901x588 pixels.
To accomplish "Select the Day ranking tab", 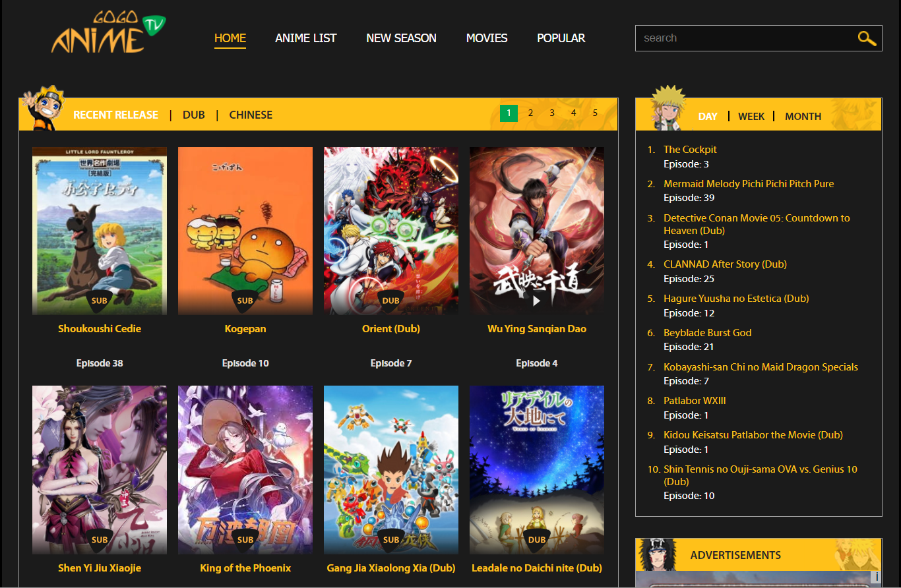I will point(708,116).
